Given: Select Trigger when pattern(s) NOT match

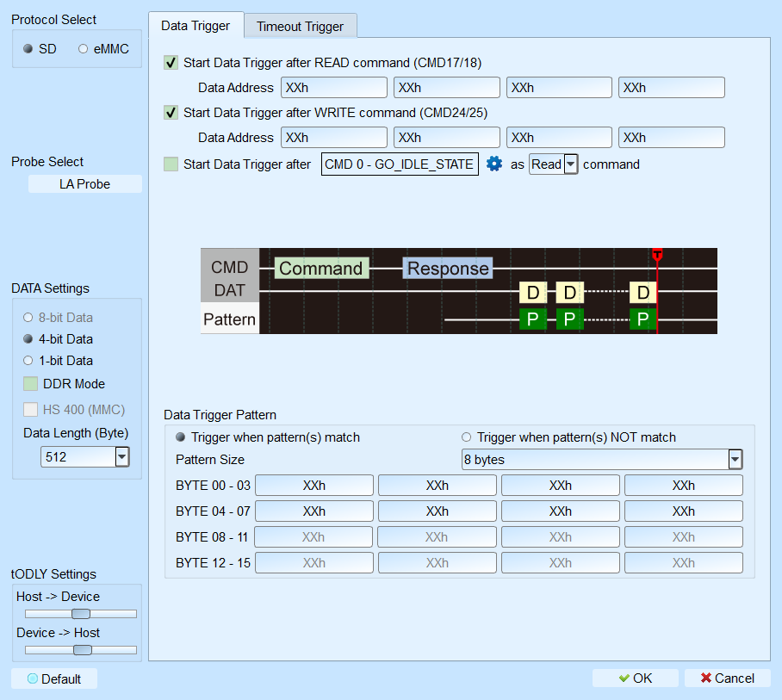Looking at the screenshot, I should [x=466, y=437].
